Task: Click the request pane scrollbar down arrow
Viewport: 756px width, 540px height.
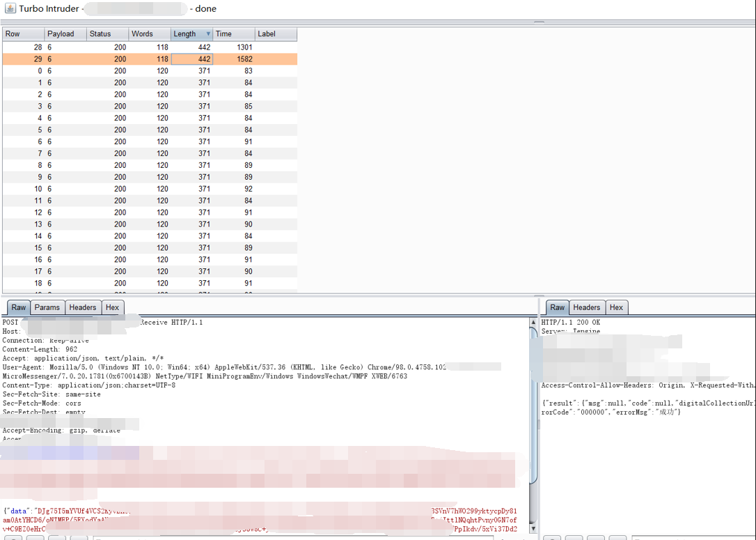Action: (533, 528)
